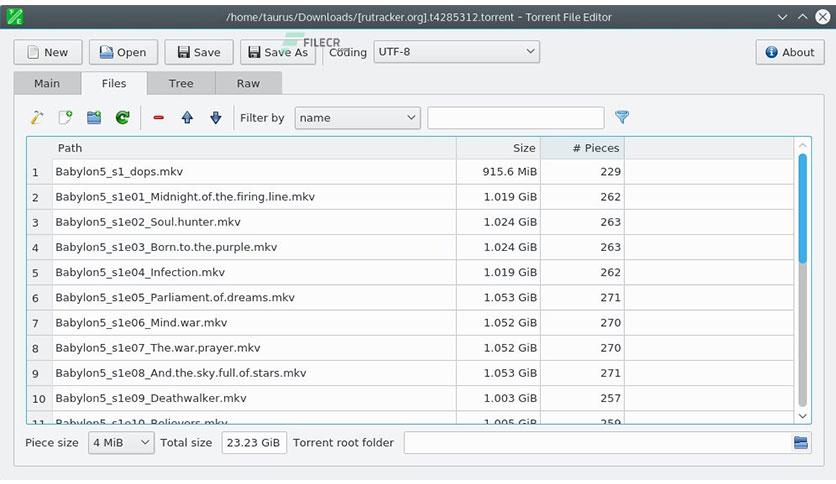Select Babylon5_s1e05_Parliament.of.dreams.mkv
The image size is (836, 484).
click(x=254, y=297)
